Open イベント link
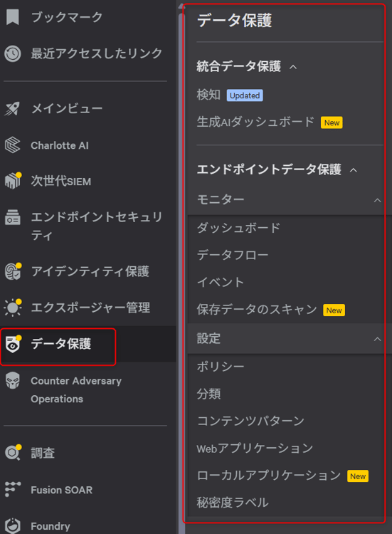The height and width of the screenshot is (534, 392). point(221,282)
